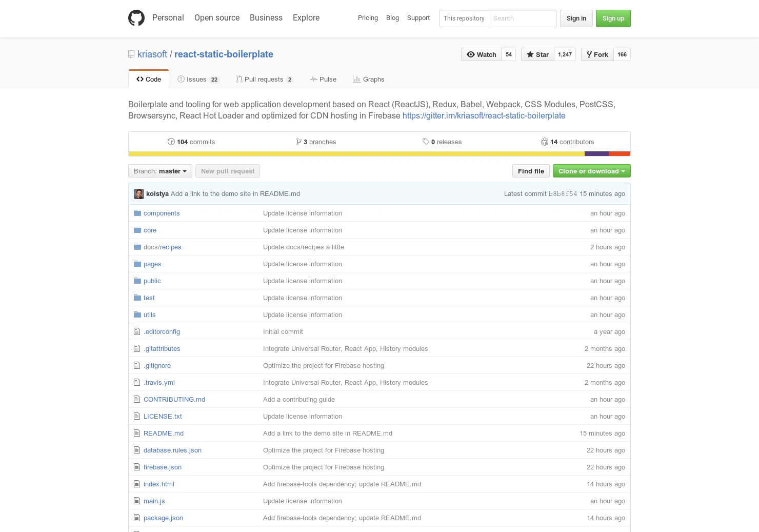Fork the repo via the fork icon
The width and height of the screenshot is (759, 532).
click(588, 54)
